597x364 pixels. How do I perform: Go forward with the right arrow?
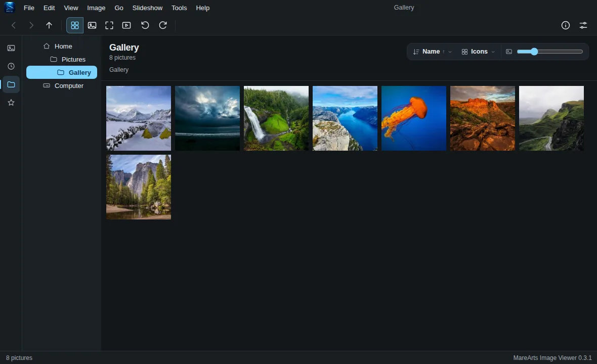click(x=31, y=25)
